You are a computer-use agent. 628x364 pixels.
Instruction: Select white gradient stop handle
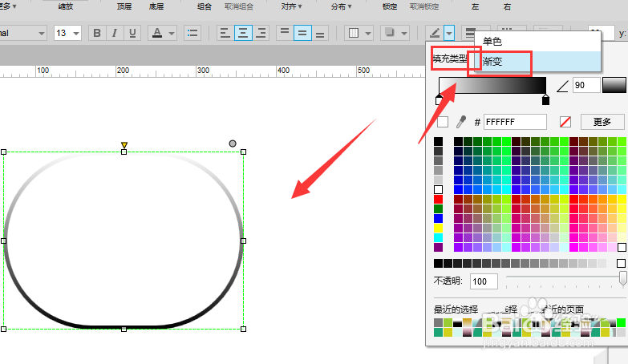tap(439, 99)
